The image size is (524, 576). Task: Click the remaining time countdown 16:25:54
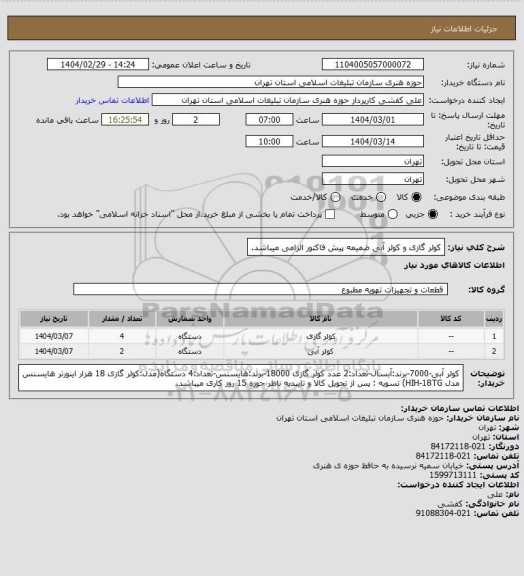click(125, 120)
